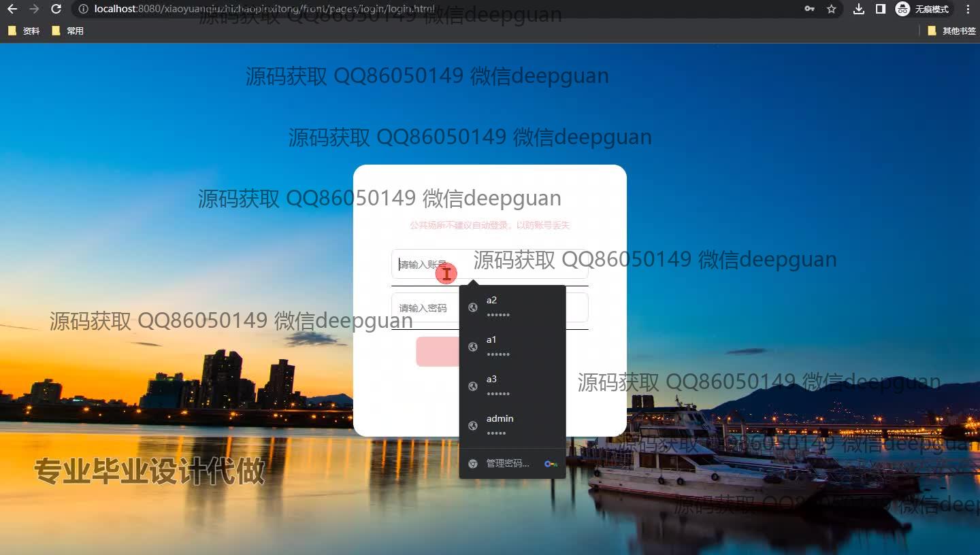980x555 pixels.
Task: Expand the 常用 bookmarks folder
Action: (x=67, y=31)
